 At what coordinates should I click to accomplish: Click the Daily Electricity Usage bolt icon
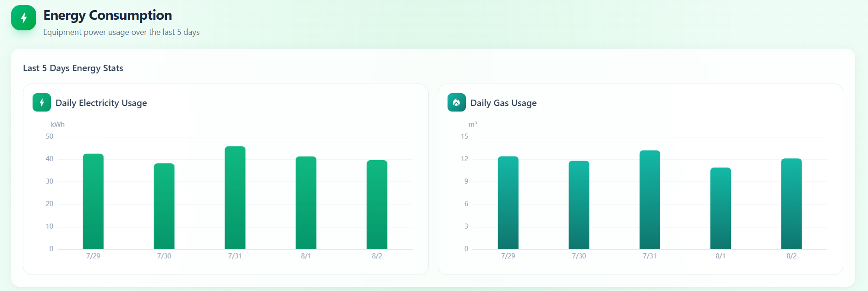(42, 102)
